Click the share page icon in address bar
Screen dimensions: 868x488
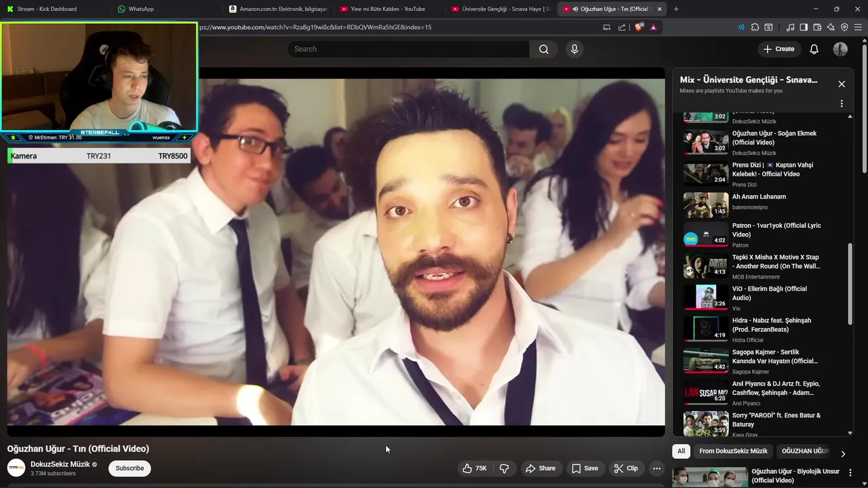622,27
